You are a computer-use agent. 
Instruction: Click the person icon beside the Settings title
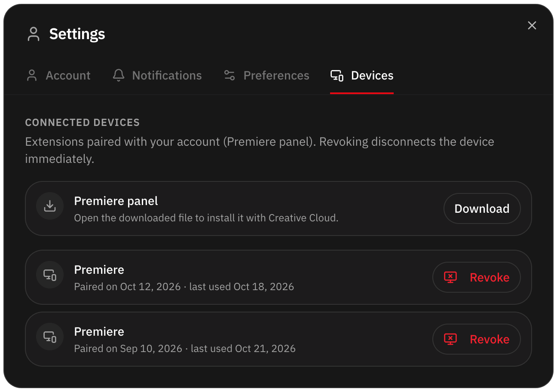tap(33, 34)
